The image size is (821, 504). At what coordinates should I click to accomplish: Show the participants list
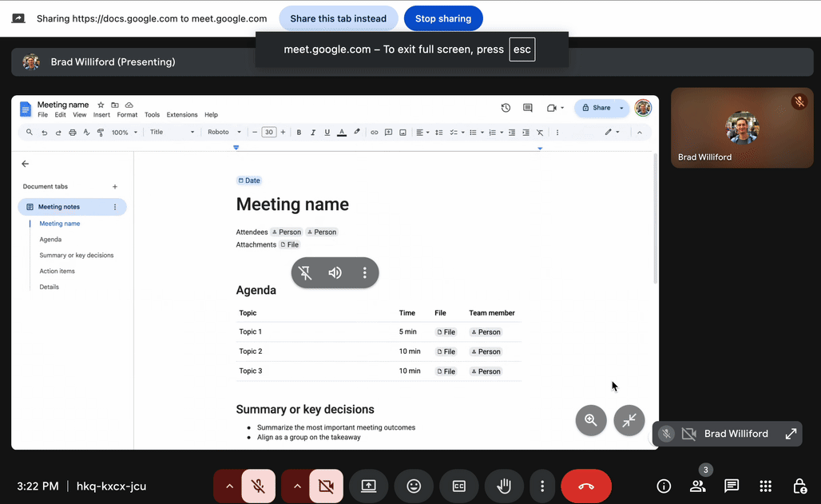(697, 486)
